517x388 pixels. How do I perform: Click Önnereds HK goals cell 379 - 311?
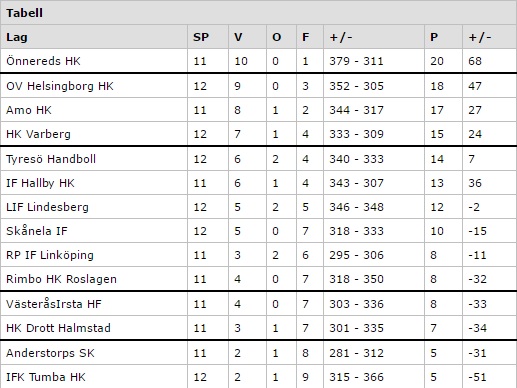[x=357, y=61]
